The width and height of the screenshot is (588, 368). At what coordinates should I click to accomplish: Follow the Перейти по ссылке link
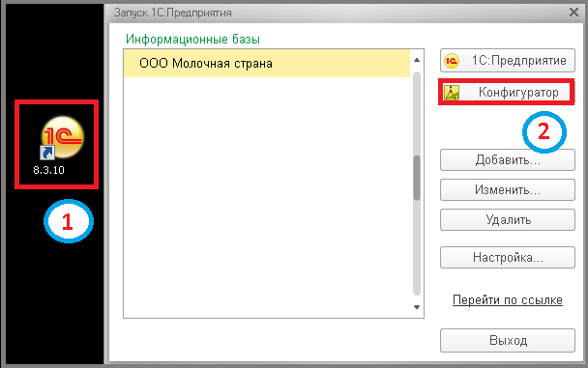(x=508, y=299)
